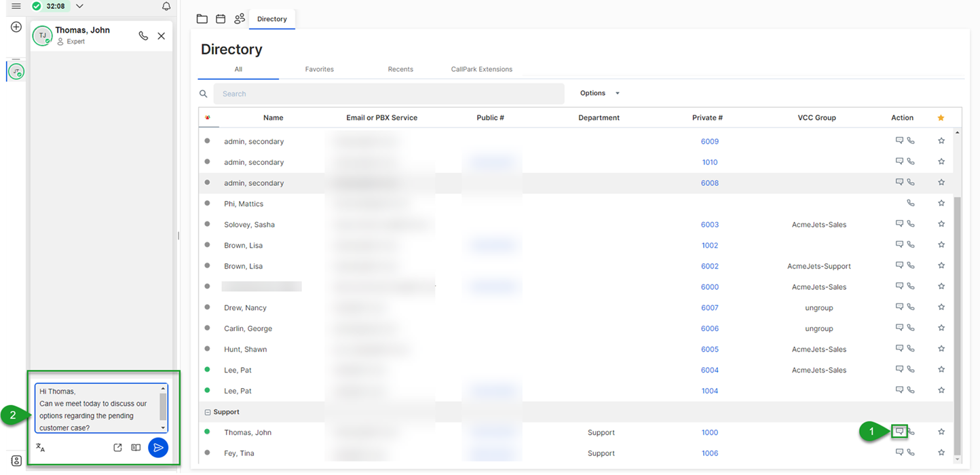The height and width of the screenshot is (475, 980).
Task: Toggle favorite star for Drew, Nancy
Action: point(941,307)
